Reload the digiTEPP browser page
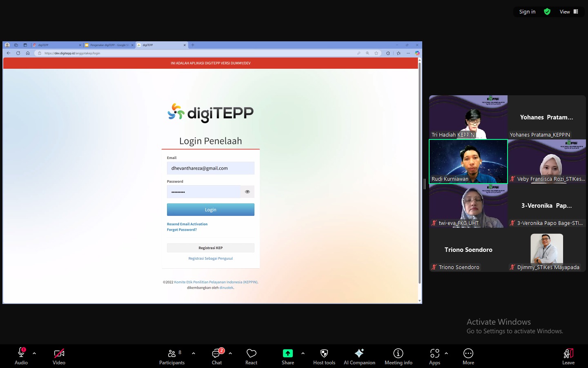The width and height of the screenshot is (588, 368). pyautogui.click(x=18, y=53)
